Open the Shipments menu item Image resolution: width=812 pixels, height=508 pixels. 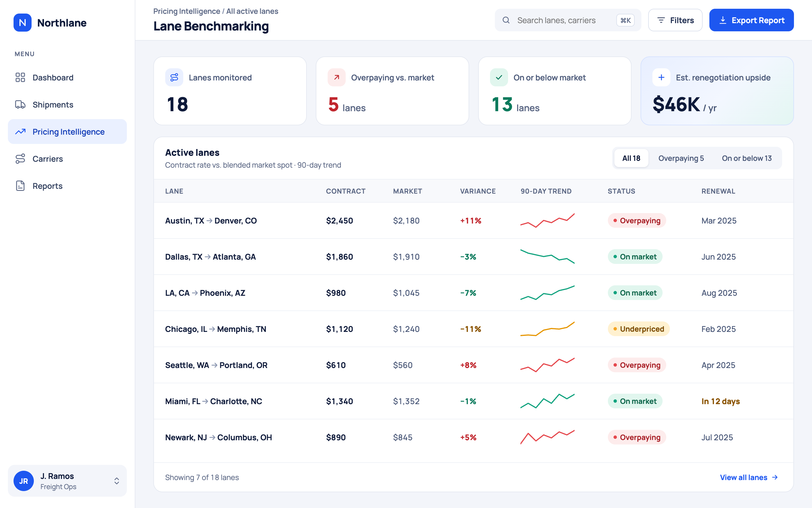tap(67, 104)
